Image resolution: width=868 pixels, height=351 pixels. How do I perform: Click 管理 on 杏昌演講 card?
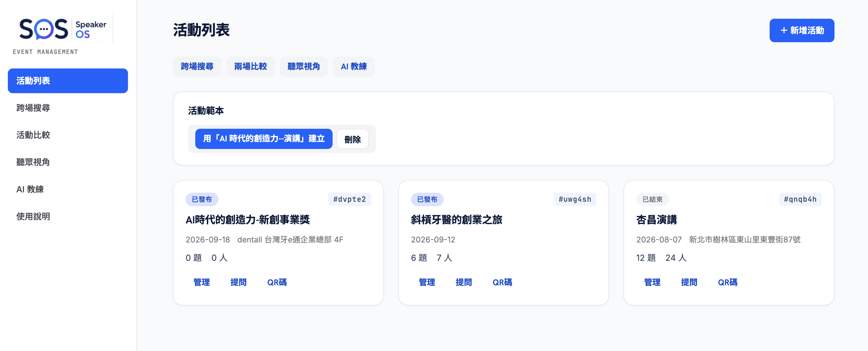[x=652, y=282]
